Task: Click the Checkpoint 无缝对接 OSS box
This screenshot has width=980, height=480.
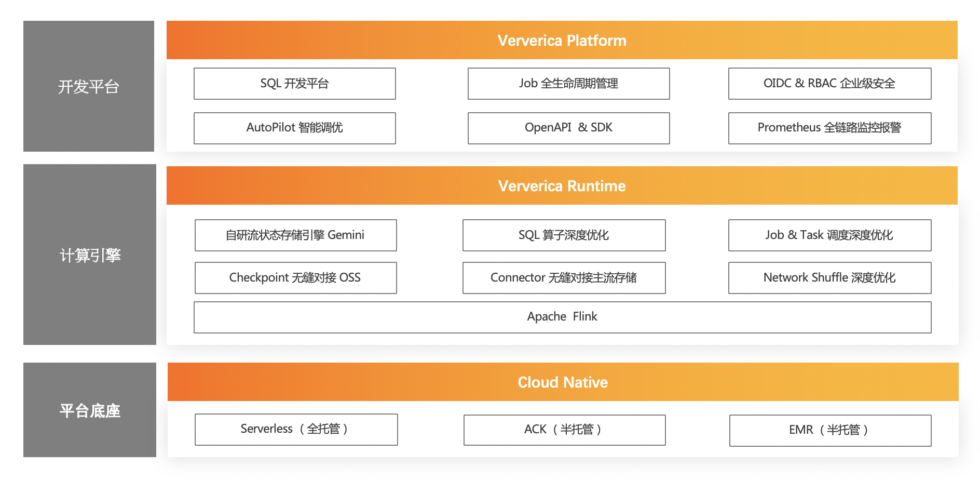Action: click(296, 278)
